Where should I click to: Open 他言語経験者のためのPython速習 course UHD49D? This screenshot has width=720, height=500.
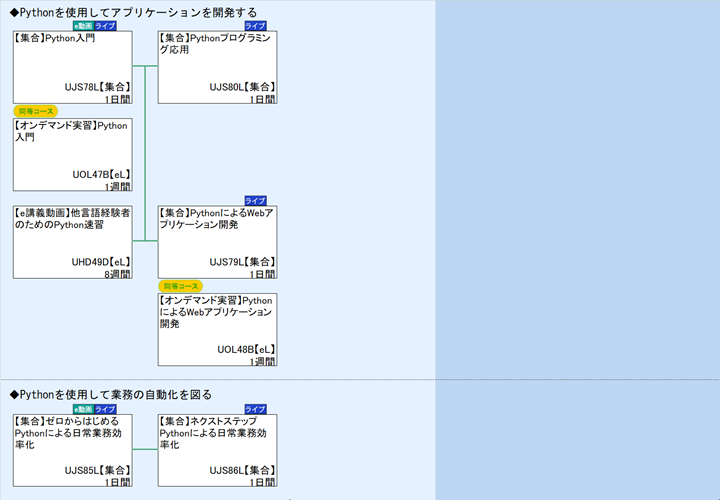click(72, 242)
